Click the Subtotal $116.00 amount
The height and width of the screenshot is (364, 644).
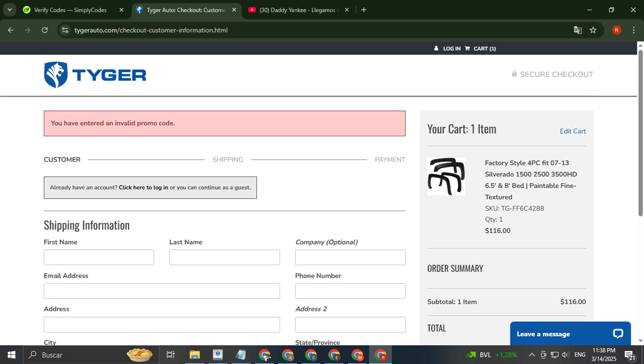(x=573, y=302)
